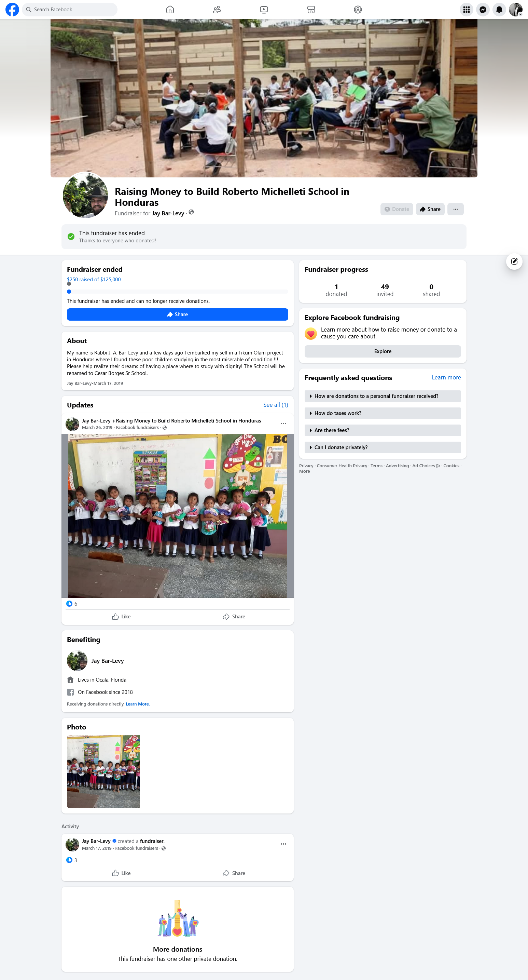Click the fundraiser progress bar
This screenshot has width=528, height=980.
point(178,292)
